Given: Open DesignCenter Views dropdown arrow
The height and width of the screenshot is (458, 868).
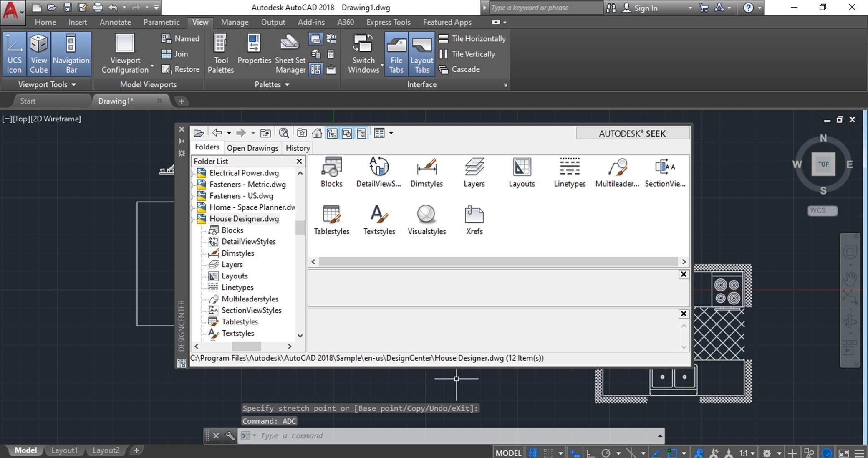Looking at the screenshot, I should click(x=391, y=133).
